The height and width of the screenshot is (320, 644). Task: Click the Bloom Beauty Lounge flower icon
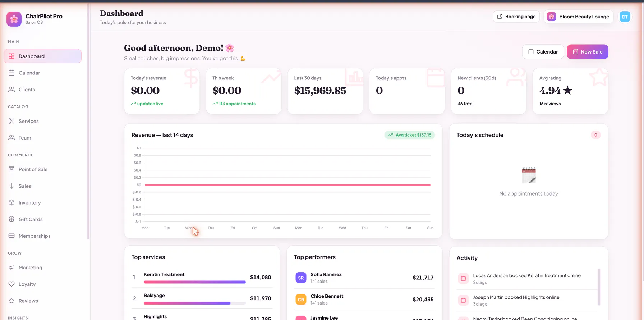pyautogui.click(x=551, y=17)
